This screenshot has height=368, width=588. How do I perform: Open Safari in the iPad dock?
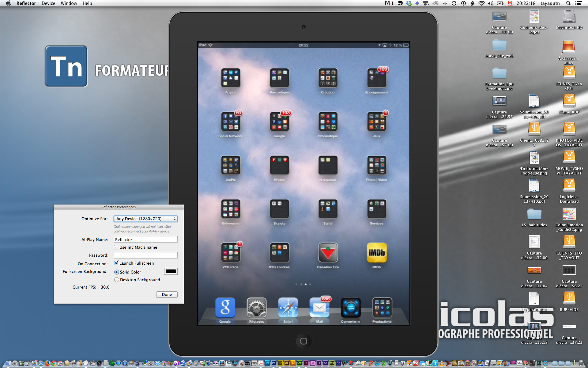tap(288, 308)
